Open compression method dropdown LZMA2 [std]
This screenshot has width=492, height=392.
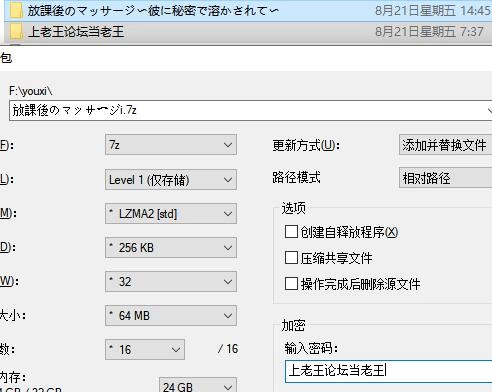coord(171,214)
